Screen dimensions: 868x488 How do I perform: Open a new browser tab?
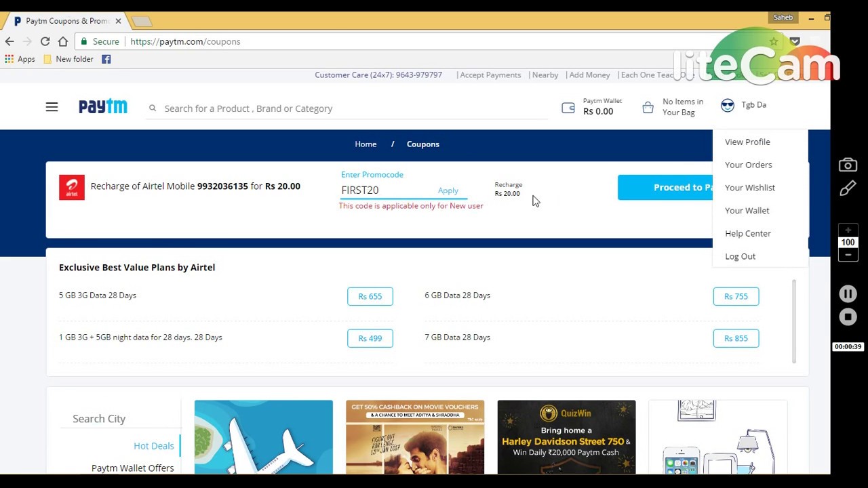tap(142, 22)
